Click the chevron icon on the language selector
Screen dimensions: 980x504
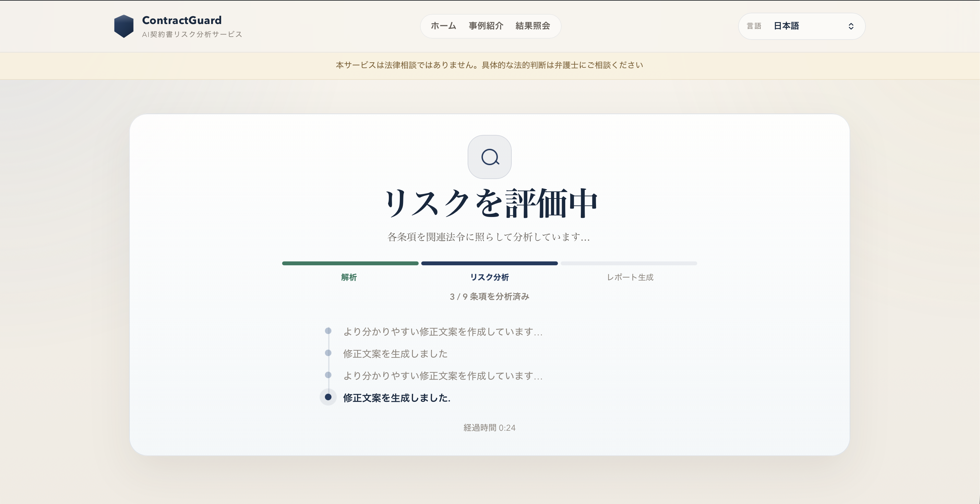(851, 26)
